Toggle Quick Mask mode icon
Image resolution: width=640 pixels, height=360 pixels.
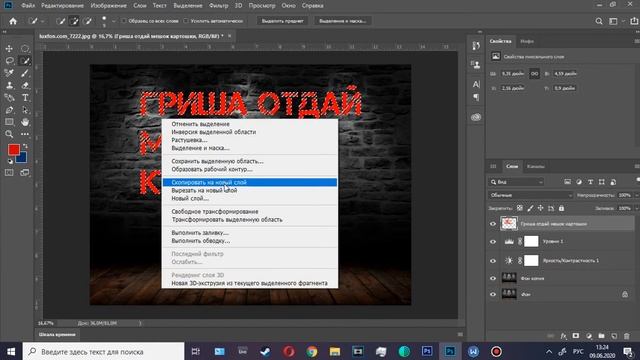pos(9,173)
